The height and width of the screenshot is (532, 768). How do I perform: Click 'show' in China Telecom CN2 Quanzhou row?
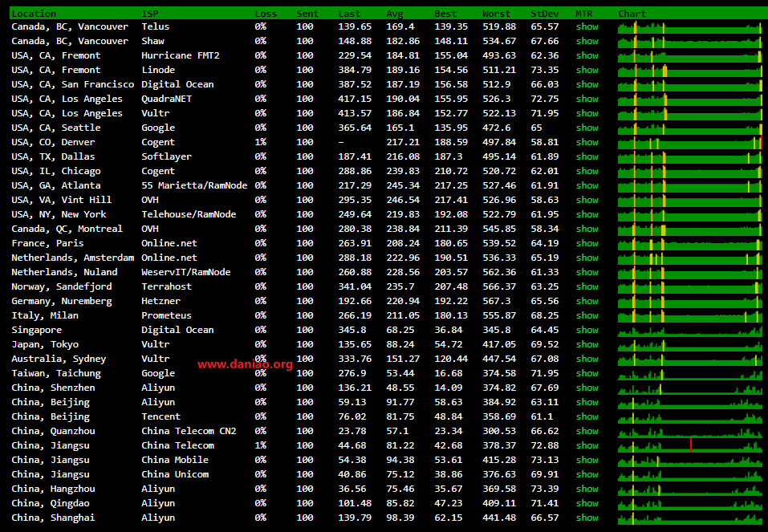tap(587, 431)
